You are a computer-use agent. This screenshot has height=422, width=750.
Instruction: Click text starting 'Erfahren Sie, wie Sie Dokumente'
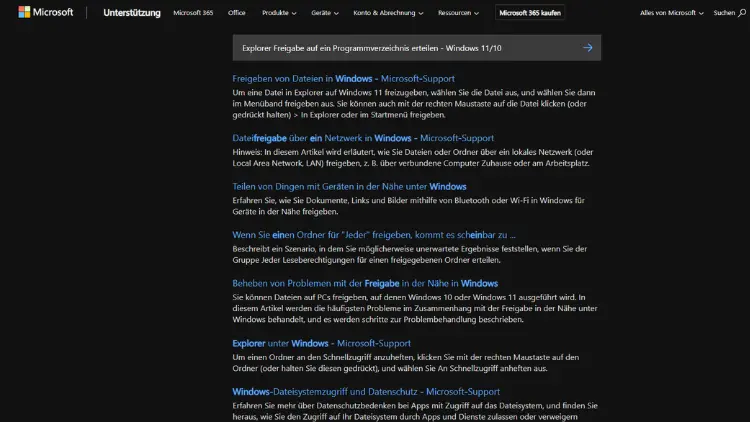(x=408, y=206)
